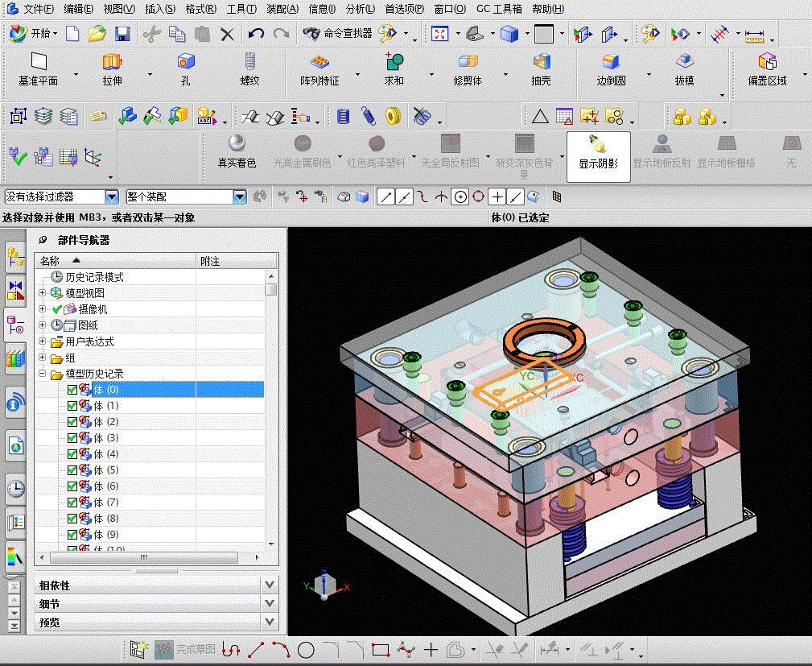Uncheck the 体 (7) checkbox
Image resolution: width=812 pixels, height=666 pixels.
pyautogui.click(x=72, y=503)
